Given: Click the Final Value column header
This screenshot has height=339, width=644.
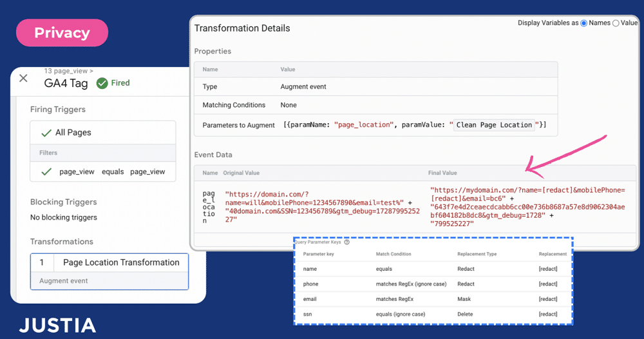Looking at the screenshot, I should tap(442, 173).
